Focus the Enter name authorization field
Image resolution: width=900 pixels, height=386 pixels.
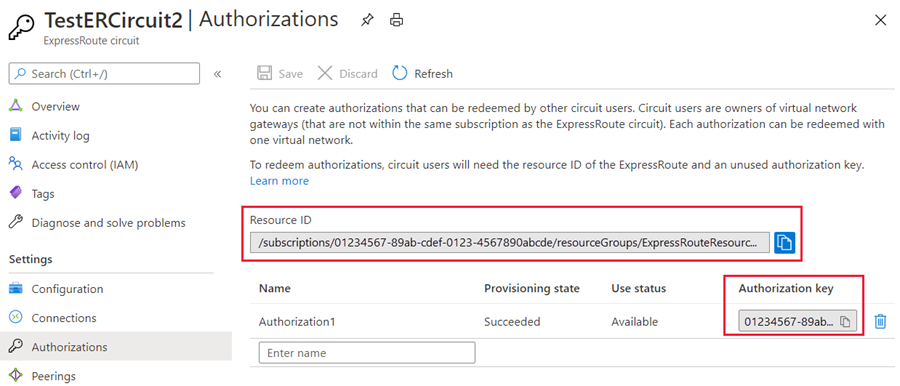click(367, 353)
